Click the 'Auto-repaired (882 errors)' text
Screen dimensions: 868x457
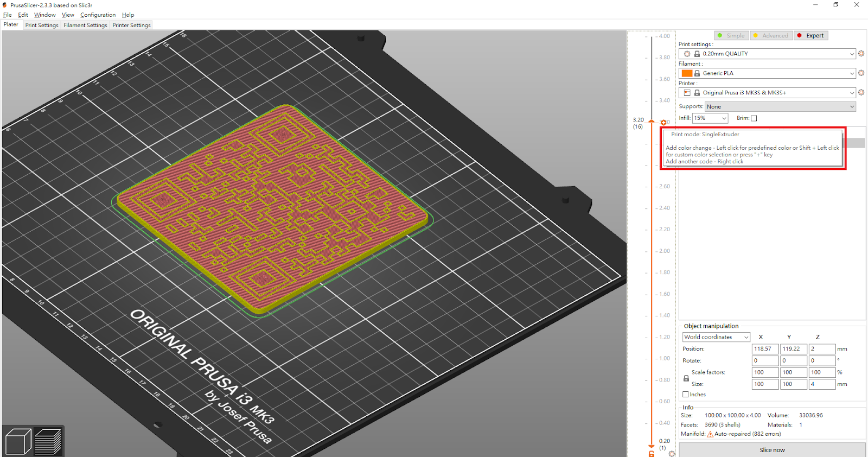748,434
